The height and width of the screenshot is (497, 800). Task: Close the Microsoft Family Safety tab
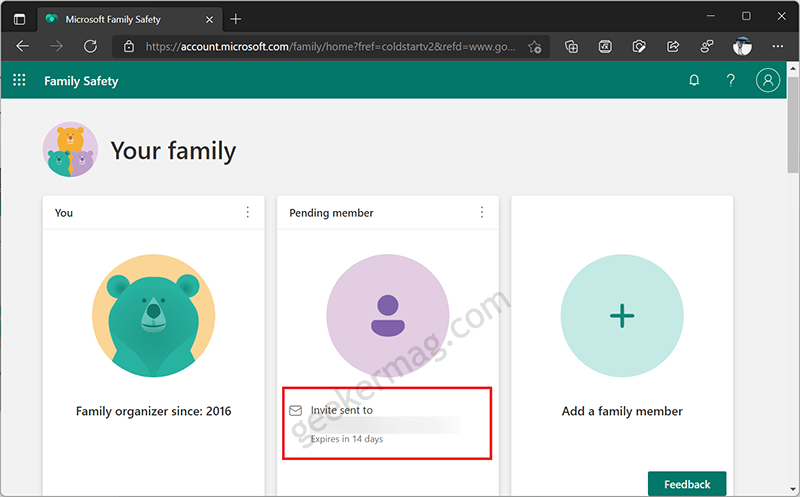click(x=209, y=19)
